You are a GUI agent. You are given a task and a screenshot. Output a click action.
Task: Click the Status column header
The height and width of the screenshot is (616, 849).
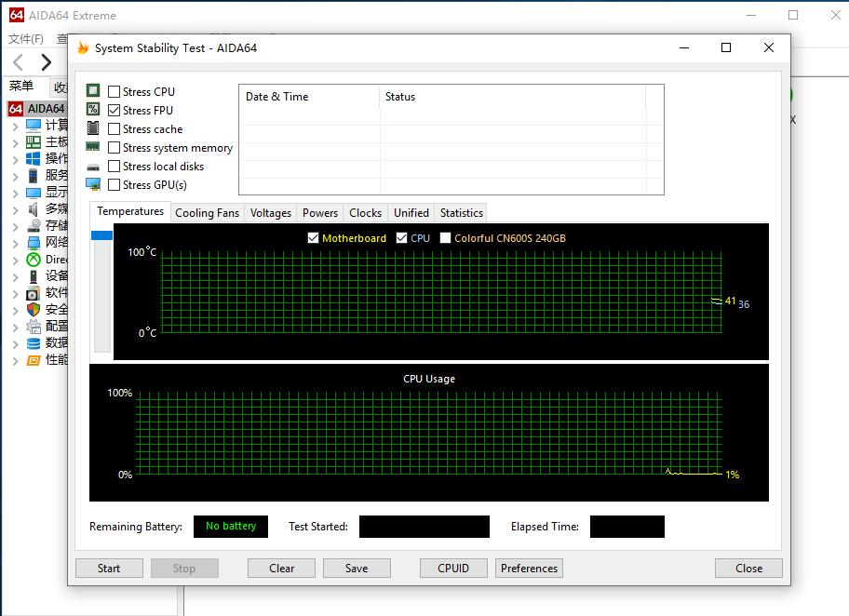[x=513, y=97]
